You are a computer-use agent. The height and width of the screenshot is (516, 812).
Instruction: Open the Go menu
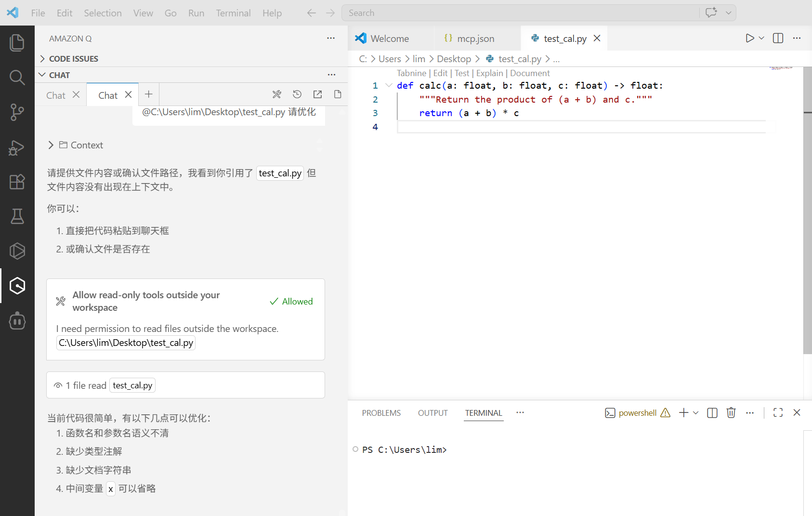click(x=170, y=13)
